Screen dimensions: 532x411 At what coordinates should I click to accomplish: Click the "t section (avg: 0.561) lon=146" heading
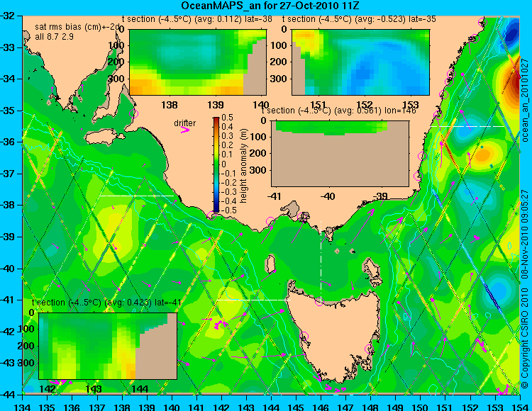(x=338, y=111)
